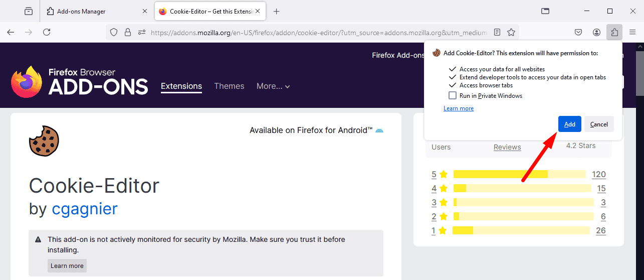
Task: Open the Firefox hamburger application menu
Action: [632, 32]
